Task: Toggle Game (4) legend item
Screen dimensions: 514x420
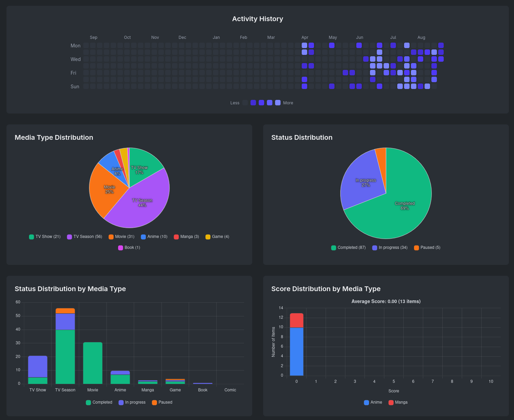Action: 217,237
